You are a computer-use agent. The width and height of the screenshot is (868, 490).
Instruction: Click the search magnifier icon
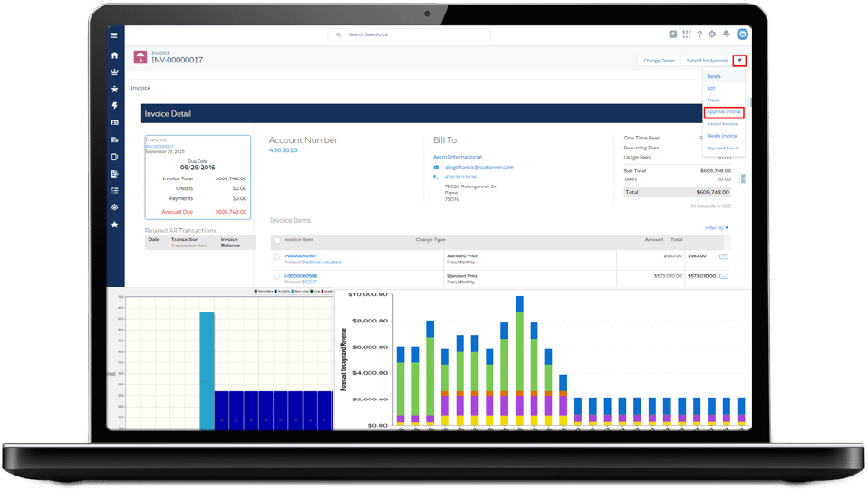[338, 34]
